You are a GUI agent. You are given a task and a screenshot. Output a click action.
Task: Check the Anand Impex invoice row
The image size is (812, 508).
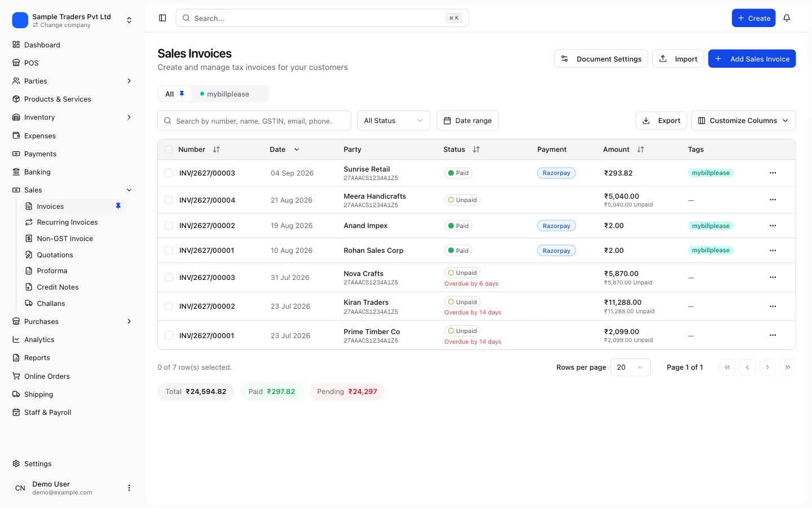tap(169, 226)
